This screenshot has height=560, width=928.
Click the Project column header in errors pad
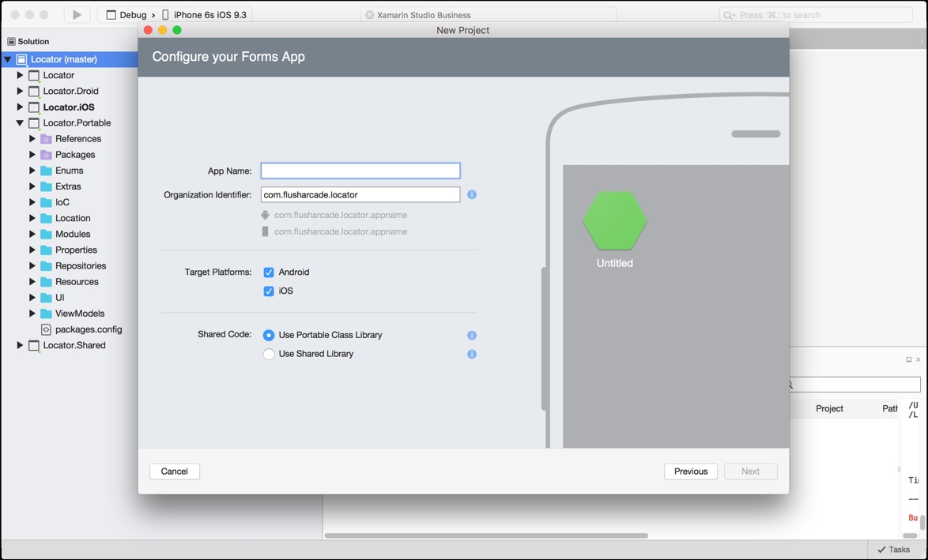coord(829,408)
